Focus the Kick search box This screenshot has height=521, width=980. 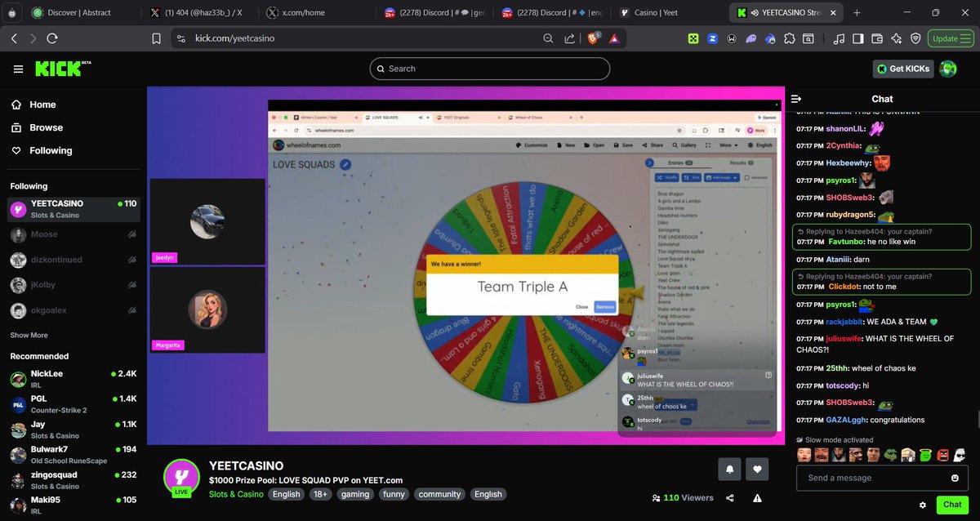coord(490,69)
